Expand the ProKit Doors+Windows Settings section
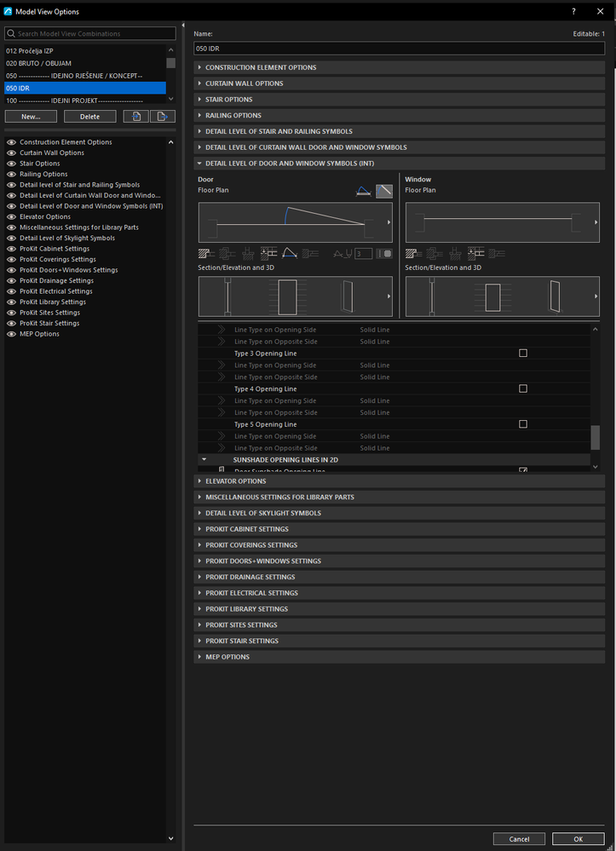The height and width of the screenshot is (851, 616). pos(399,561)
